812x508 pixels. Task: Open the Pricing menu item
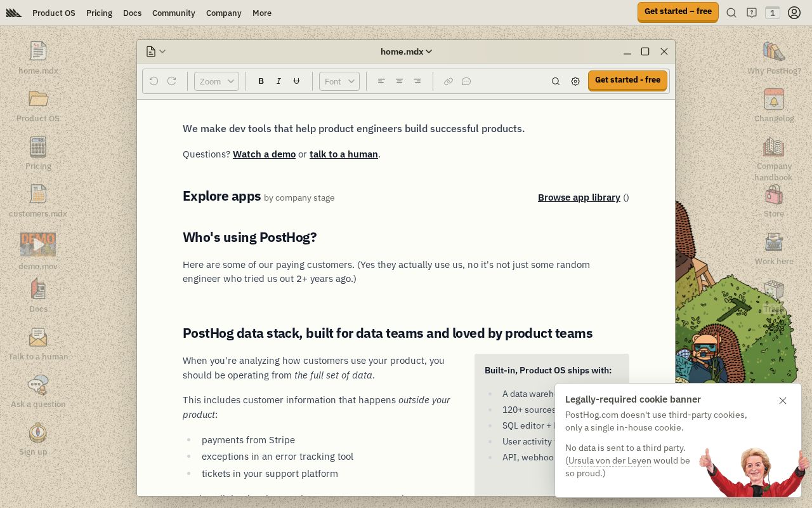(x=99, y=13)
